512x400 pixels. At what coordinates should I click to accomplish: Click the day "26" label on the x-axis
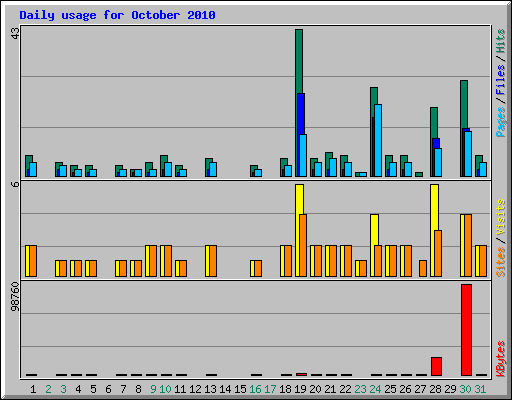(405, 389)
